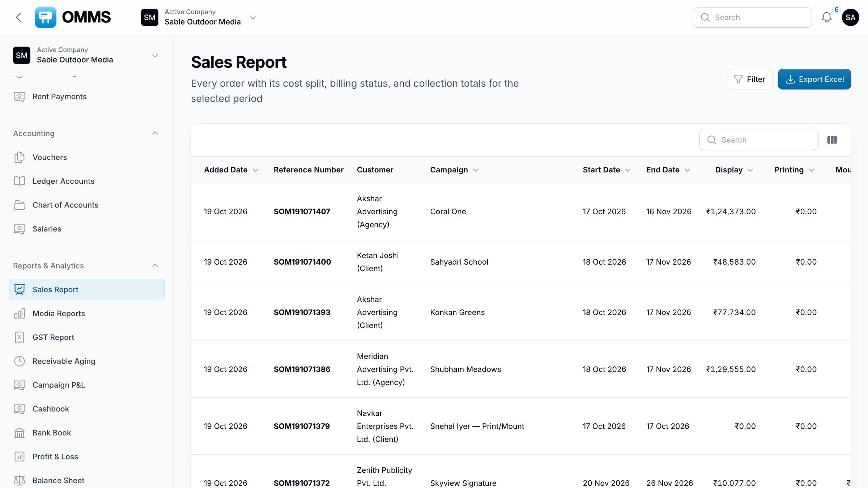This screenshot has height=488, width=868.
Task: Click the Media Reports bar chart icon
Action: point(20,313)
